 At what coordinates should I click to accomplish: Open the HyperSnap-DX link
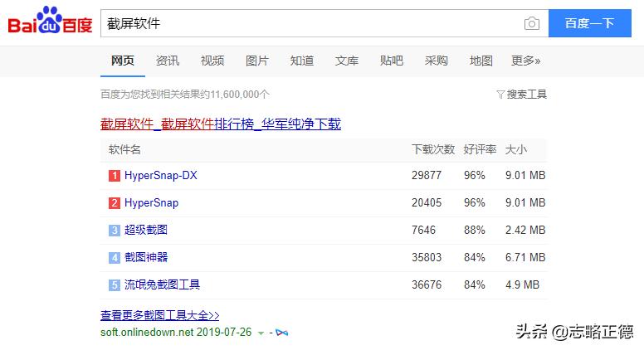click(x=161, y=176)
